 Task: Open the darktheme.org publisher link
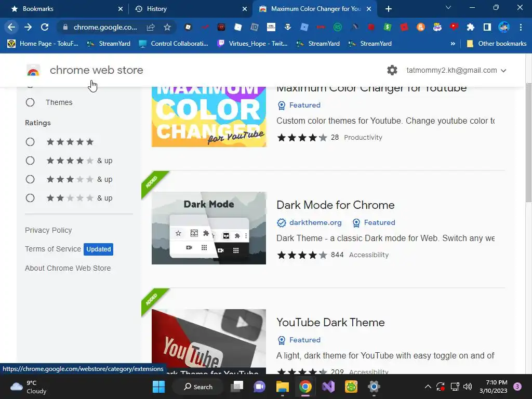(x=315, y=222)
